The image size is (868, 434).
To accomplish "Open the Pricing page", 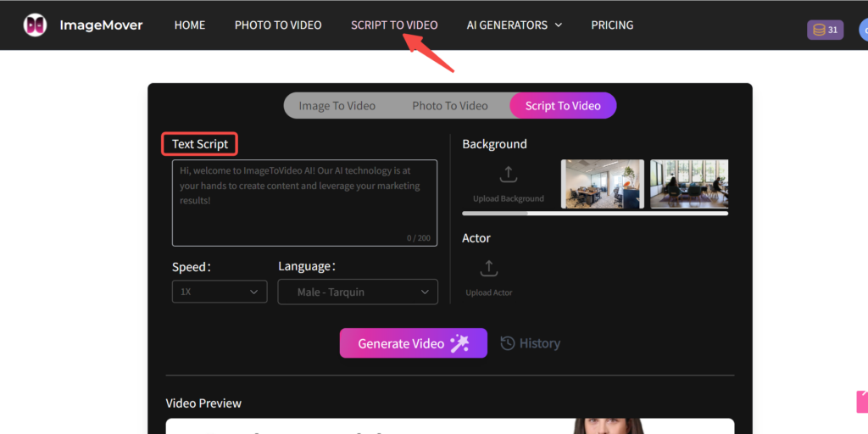I will [612, 25].
